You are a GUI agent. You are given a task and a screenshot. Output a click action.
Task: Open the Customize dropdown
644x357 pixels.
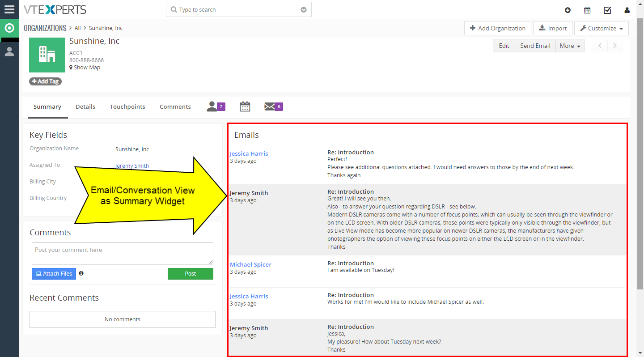tap(601, 28)
